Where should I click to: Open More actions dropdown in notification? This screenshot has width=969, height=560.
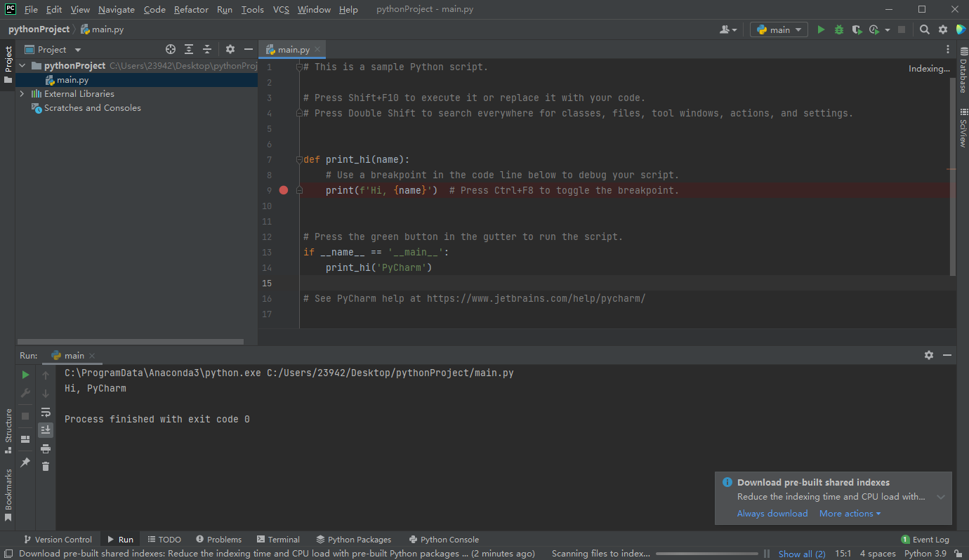point(850,514)
